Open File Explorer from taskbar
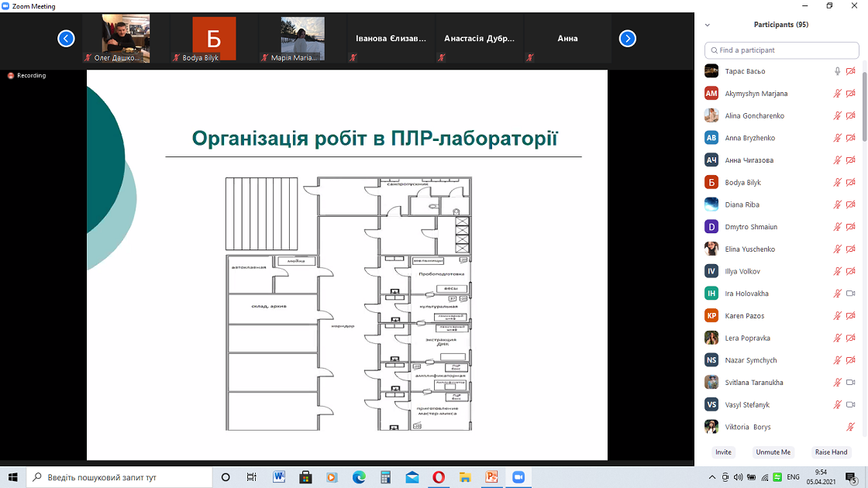 point(465,477)
